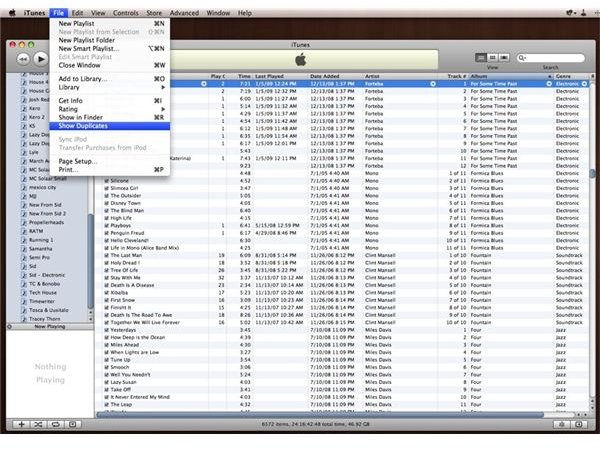600x449 pixels.
Task: Click the horizontal scrollbar under the track list
Action: click(x=320, y=415)
